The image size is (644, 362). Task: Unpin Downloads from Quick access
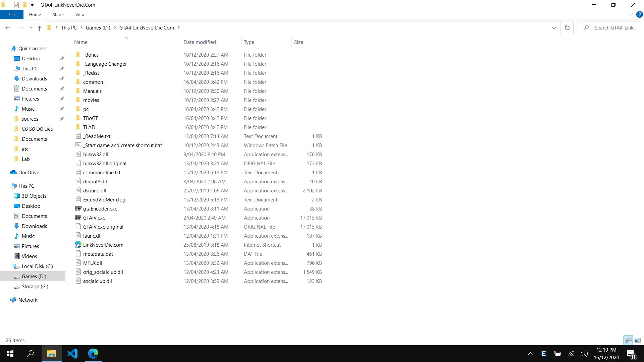tap(62, 78)
